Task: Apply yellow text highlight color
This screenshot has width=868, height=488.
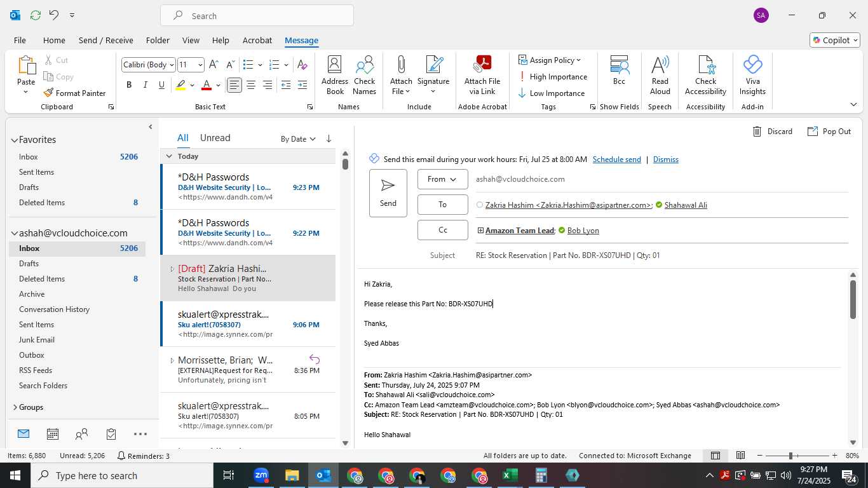Action: click(x=181, y=85)
